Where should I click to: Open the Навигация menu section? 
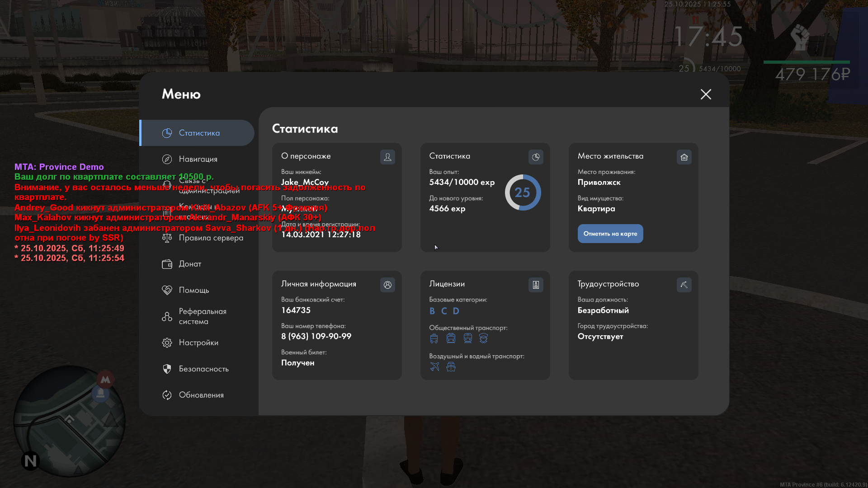click(x=198, y=159)
